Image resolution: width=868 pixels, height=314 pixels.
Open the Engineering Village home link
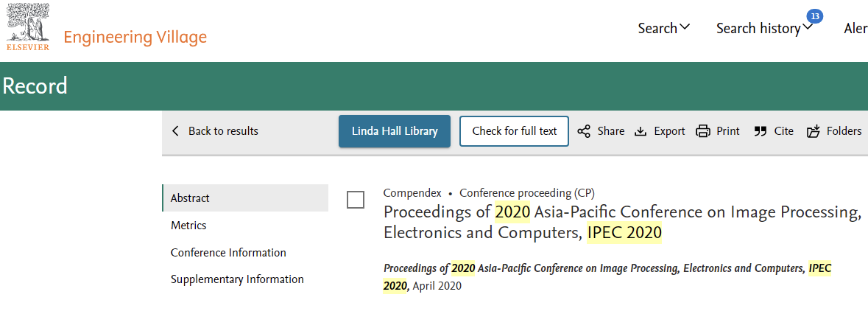tap(135, 37)
